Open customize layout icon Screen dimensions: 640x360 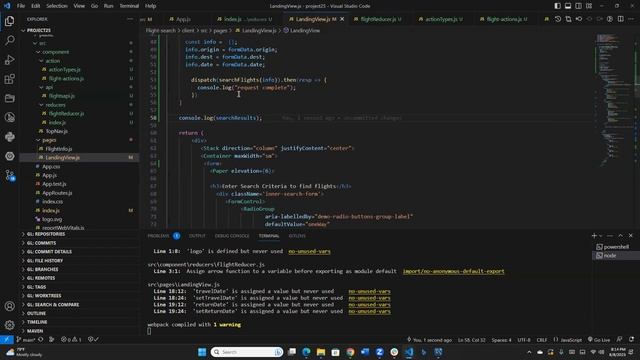pyautogui.click(x=589, y=6)
